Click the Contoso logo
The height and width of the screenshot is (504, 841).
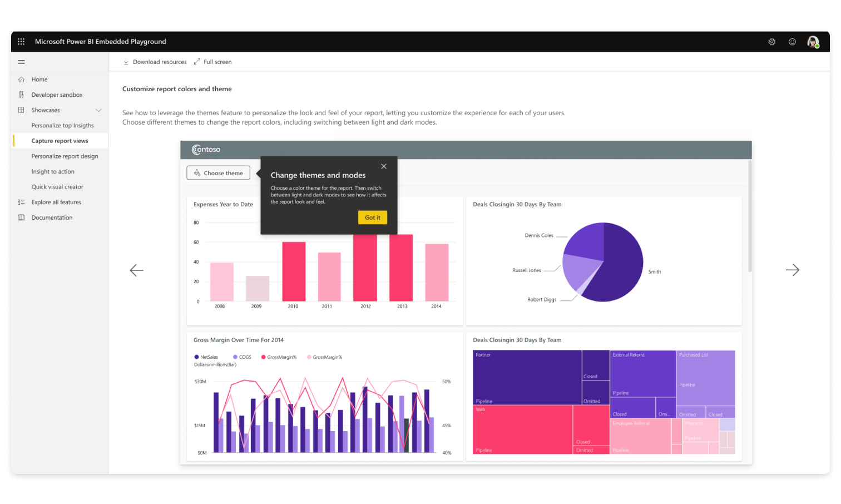206,150
